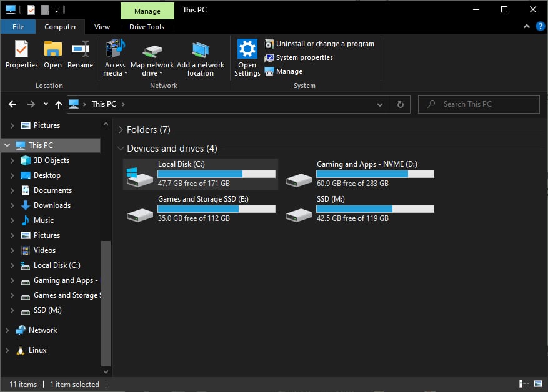Click System properties in the ribbon
This screenshot has width=548, height=392.
[x=304, y=57]
